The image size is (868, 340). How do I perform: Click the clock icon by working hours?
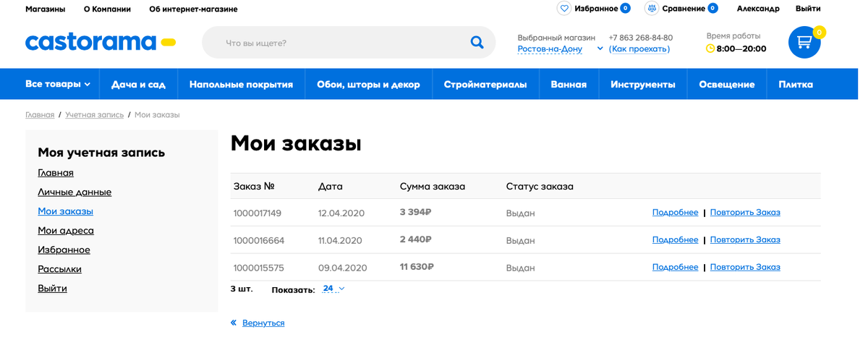point(710,48)
